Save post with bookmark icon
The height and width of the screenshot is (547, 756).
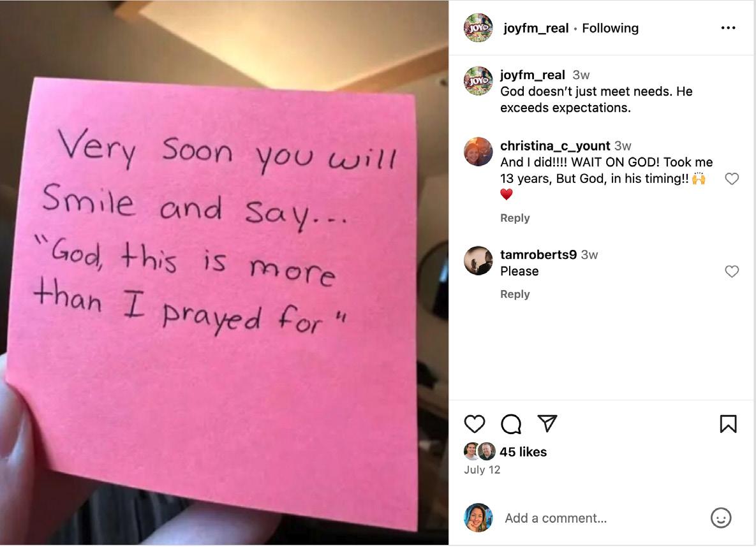click(728, 424)
